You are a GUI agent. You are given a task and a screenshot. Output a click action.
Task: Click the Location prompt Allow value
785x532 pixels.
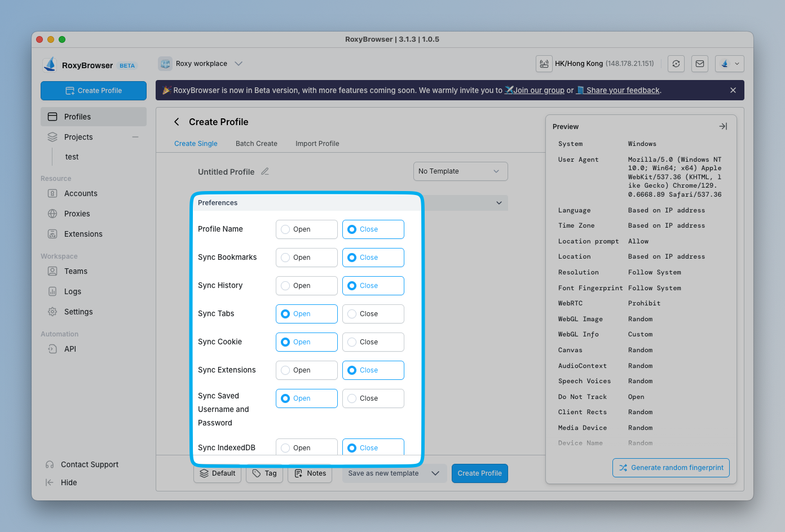point(638,241)
